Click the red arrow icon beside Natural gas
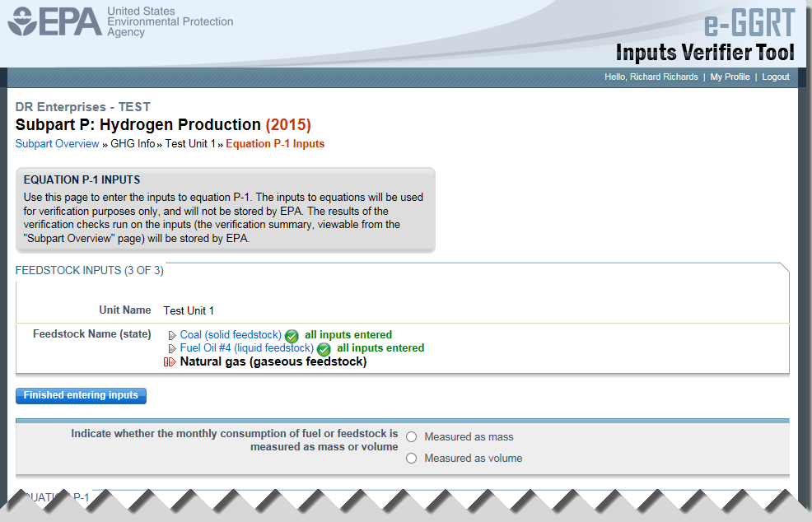Viewport: 812px width, 522px height. coord(170,362)
